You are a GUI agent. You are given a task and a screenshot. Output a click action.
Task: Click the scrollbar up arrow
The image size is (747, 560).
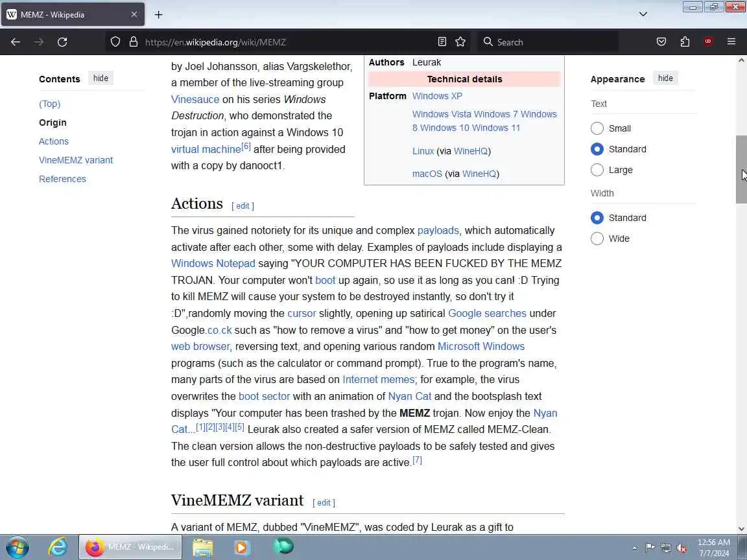coord(741,60)
